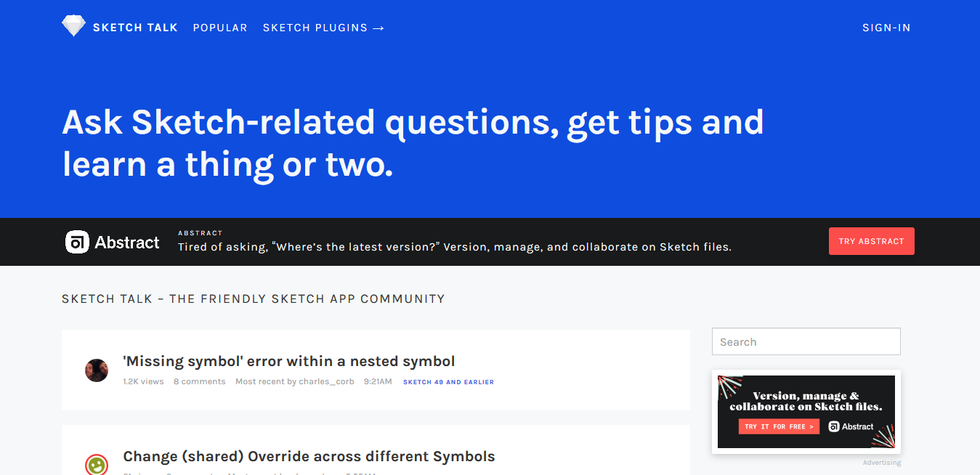
Task: Open the Sketch Plugins link
Action: pos(323,28)
